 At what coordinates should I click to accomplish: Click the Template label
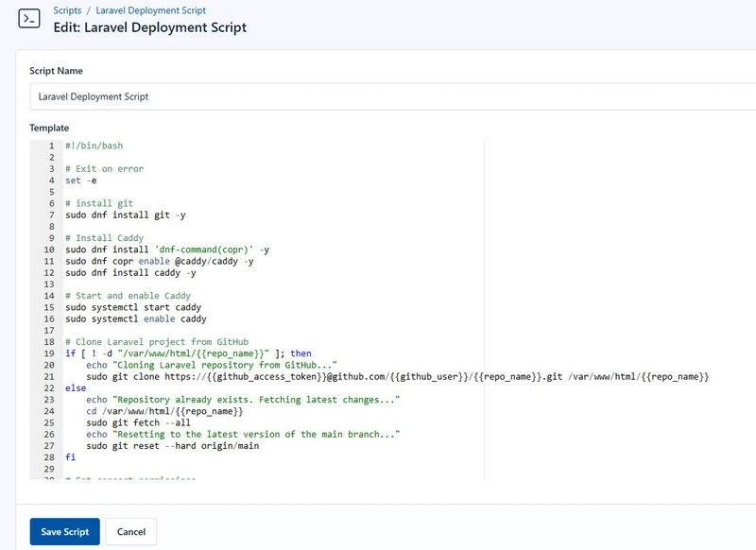click(x=49, y=128)
